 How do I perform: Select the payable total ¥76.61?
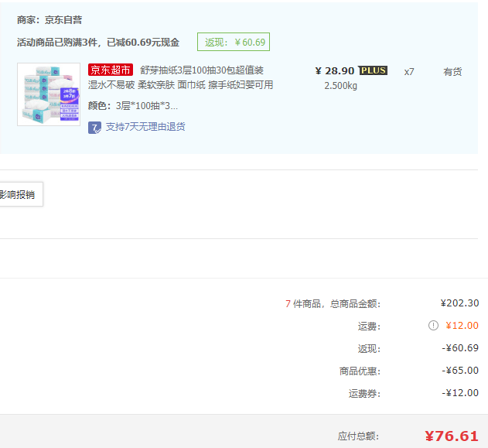click(452, 436)
